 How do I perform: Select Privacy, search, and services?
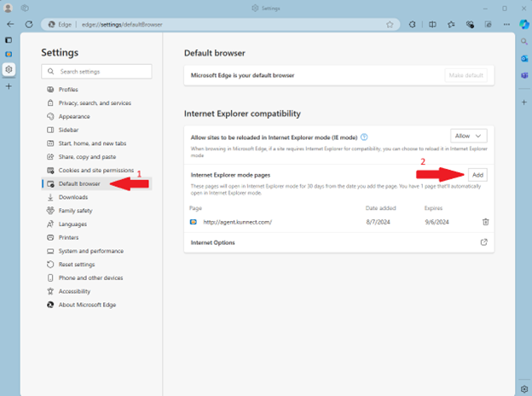[95, 102]
